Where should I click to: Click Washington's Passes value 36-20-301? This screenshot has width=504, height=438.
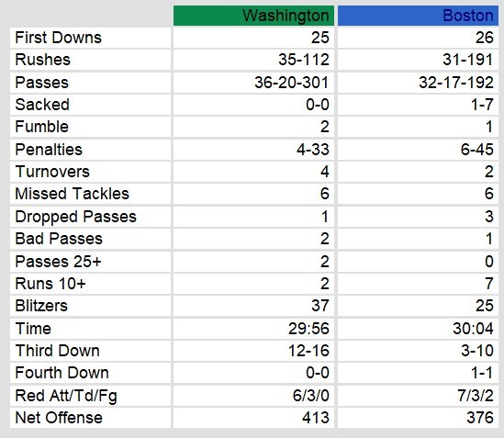(292, 83)
